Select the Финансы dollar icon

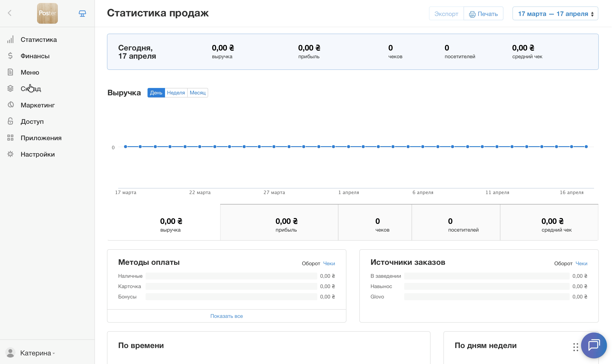10,56
